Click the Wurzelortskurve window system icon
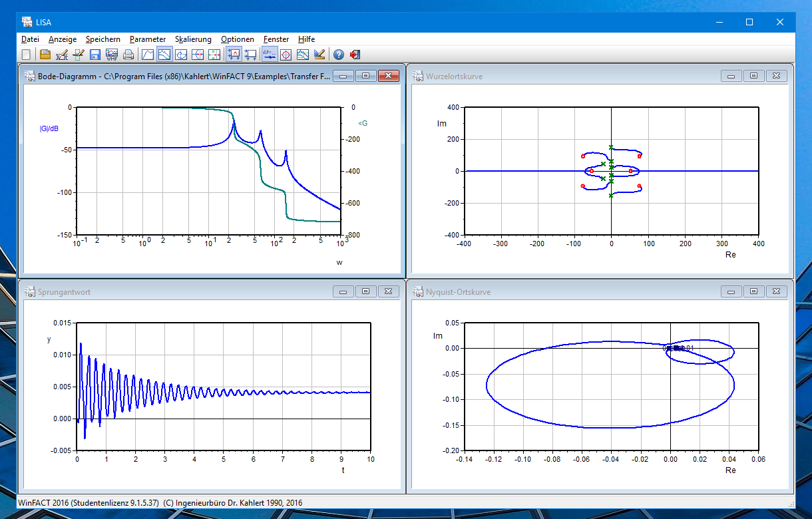Image resolution: width=812 pixels, height=519 pixels. point(419,76)
